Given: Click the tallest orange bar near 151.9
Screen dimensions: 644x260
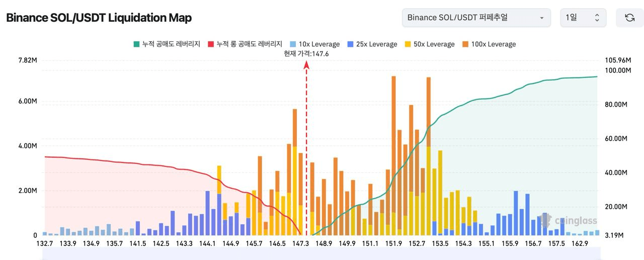Looking at the screenshot, I should (393, 156).
